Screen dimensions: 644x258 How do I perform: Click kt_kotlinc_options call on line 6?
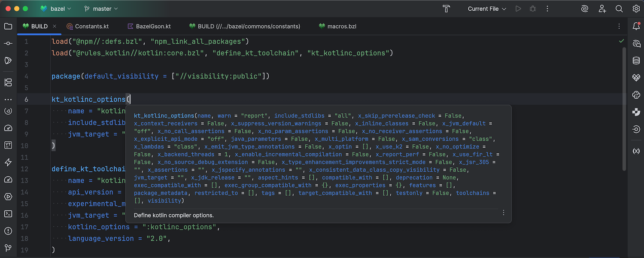click(x=88, y=100)
